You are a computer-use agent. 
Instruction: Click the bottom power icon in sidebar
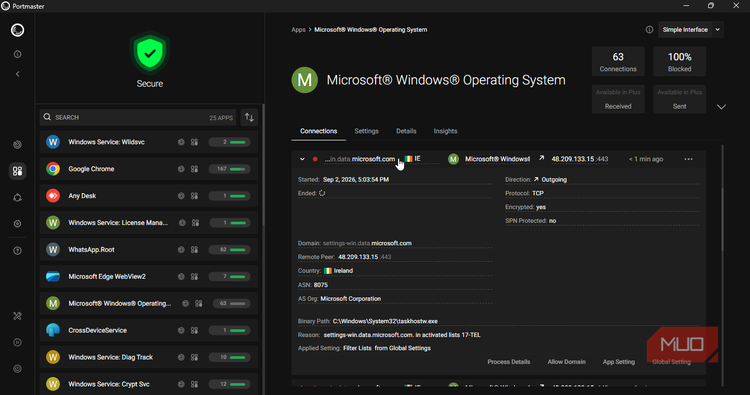pos(17,369)
